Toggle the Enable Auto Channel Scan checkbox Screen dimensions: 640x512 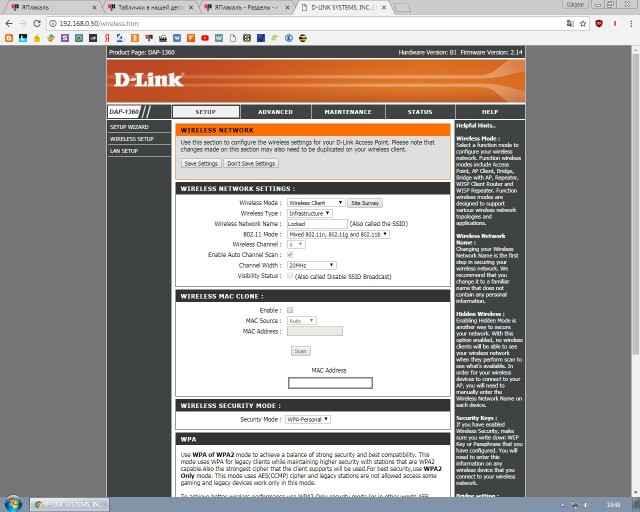pyautogui.click(x=290, y=254)
